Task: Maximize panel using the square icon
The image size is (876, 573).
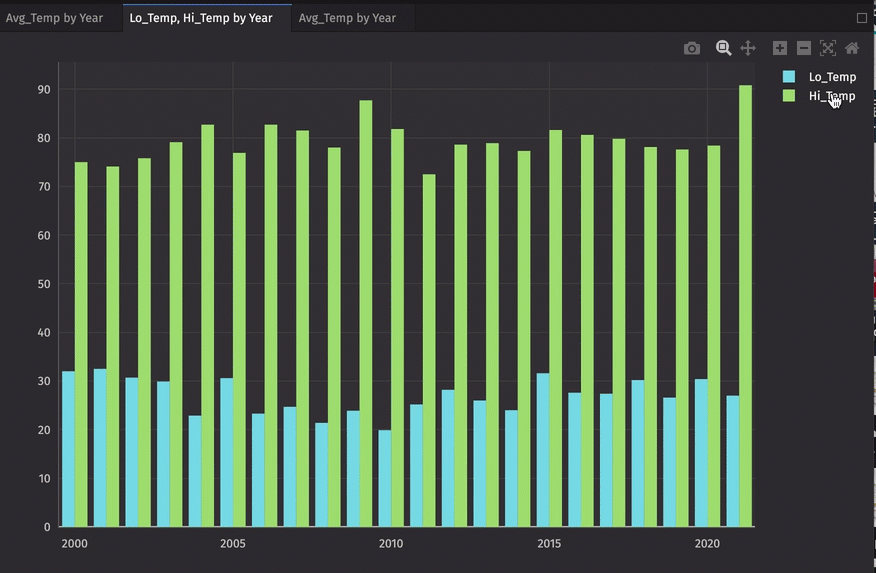Action: pyautogui.click(x=862, y=18)
